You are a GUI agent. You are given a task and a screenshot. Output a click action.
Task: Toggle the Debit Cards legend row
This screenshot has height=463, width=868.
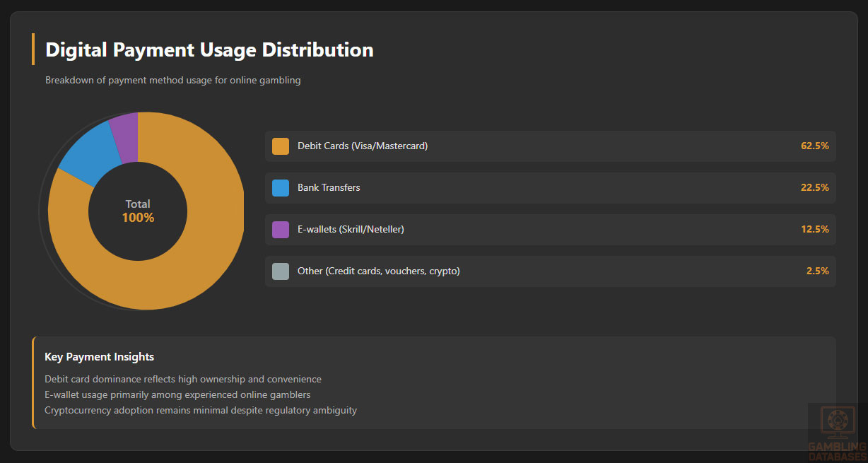pos(550,146)
